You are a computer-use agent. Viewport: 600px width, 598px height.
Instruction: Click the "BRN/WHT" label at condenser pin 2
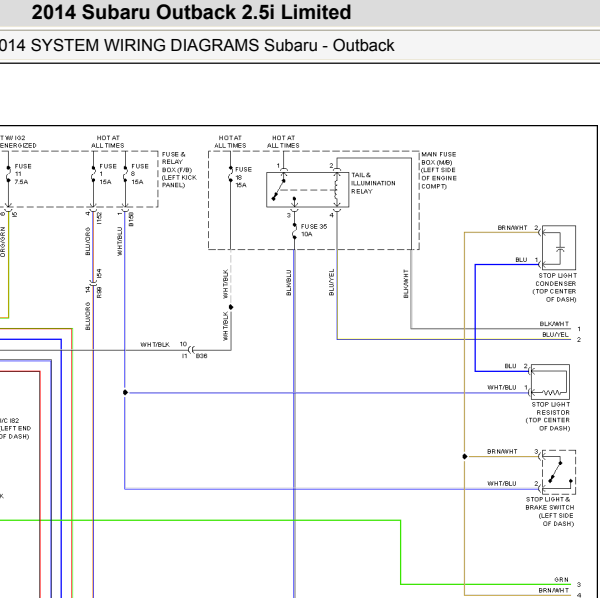(x=512, y=228)
